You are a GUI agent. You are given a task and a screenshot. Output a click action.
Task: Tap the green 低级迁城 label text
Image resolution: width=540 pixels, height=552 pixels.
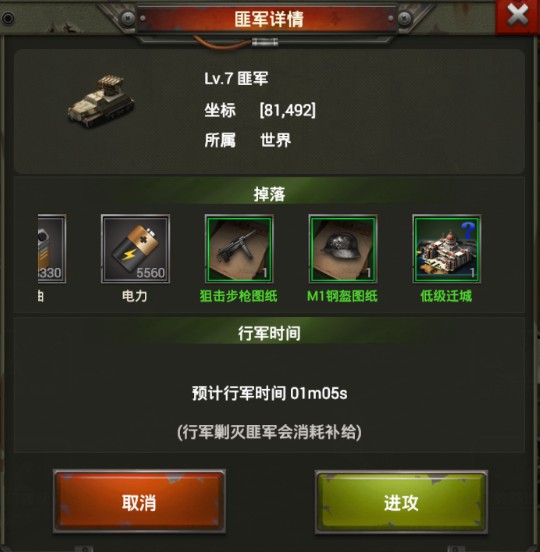click(x=446, y=296)
